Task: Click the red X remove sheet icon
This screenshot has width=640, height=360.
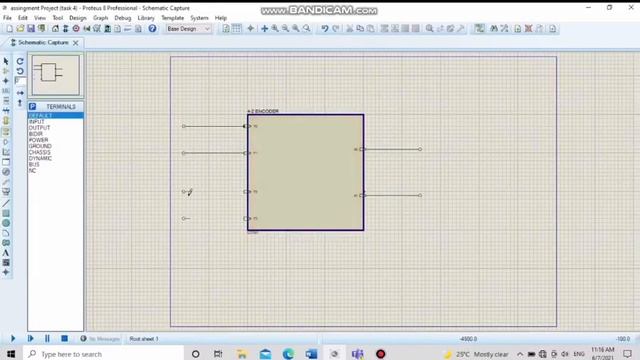Action: point(528,29)
